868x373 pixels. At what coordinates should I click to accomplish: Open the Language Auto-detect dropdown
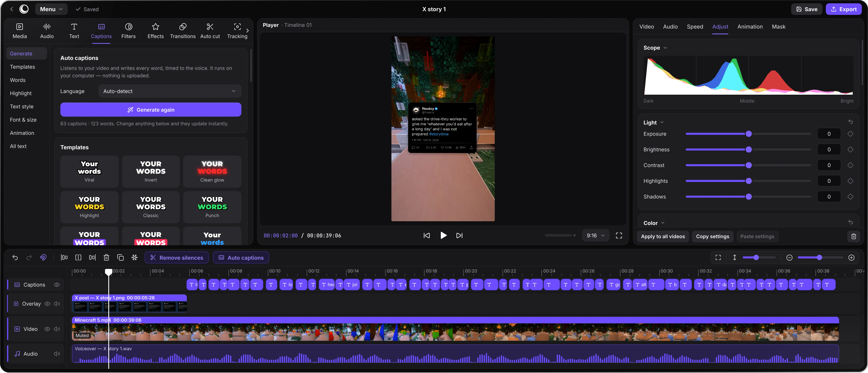169,91
